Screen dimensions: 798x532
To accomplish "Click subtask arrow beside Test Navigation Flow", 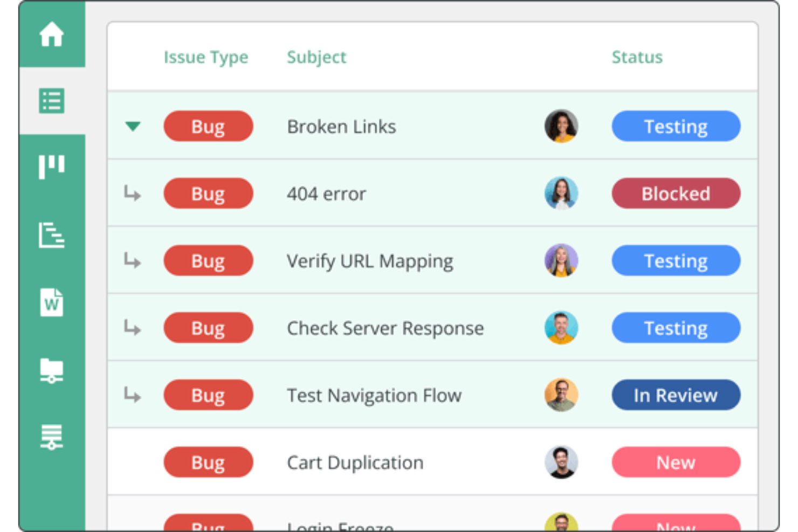I will coord(132,395).
